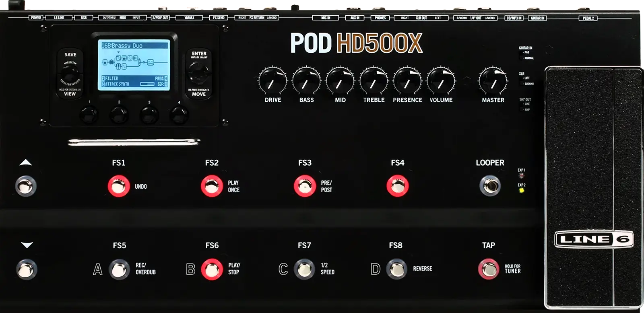Adjust the TREBLE knob

tap(374, 80)
